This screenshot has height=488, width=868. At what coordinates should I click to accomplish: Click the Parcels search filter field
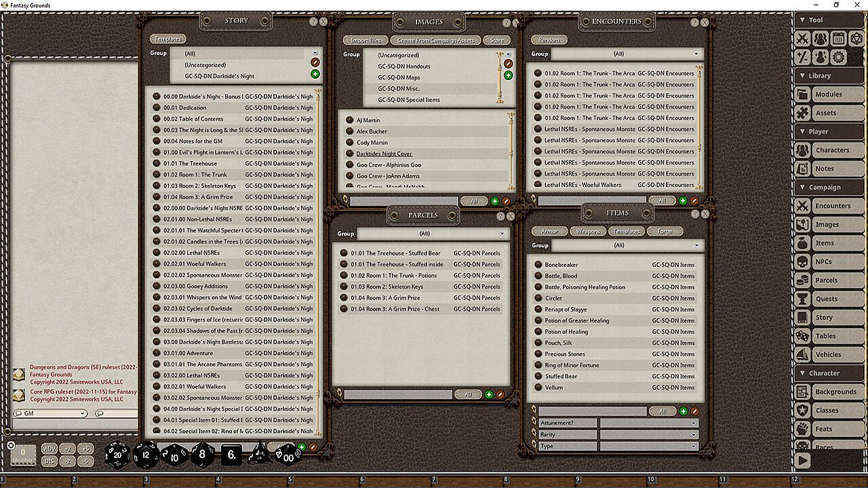[398, 394]
